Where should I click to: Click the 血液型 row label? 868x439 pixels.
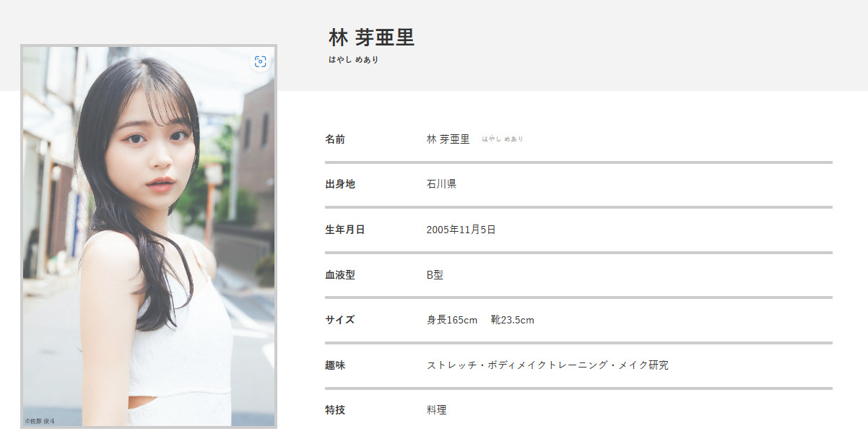[x=340, y=275]
